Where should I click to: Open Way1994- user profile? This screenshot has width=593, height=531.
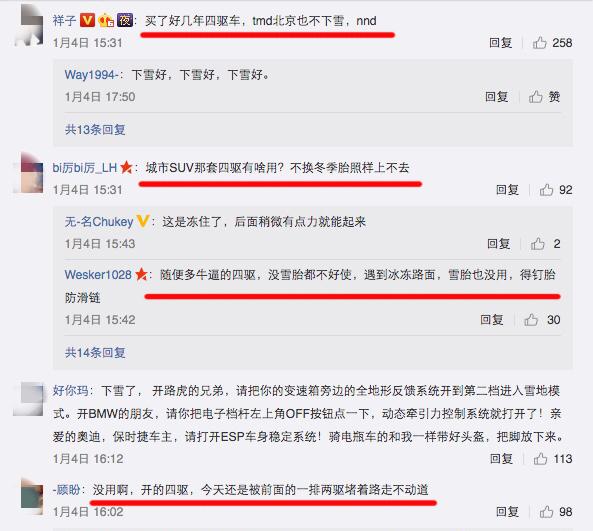pos(92,75)
